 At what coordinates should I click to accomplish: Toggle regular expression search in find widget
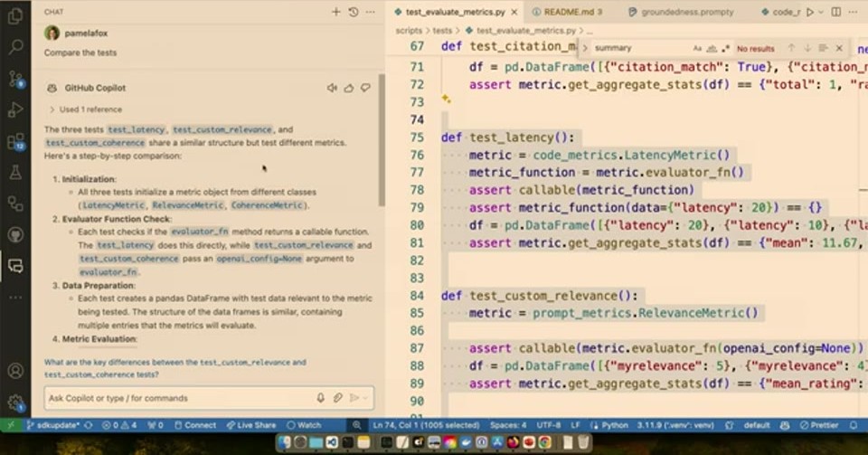(726, 49)
